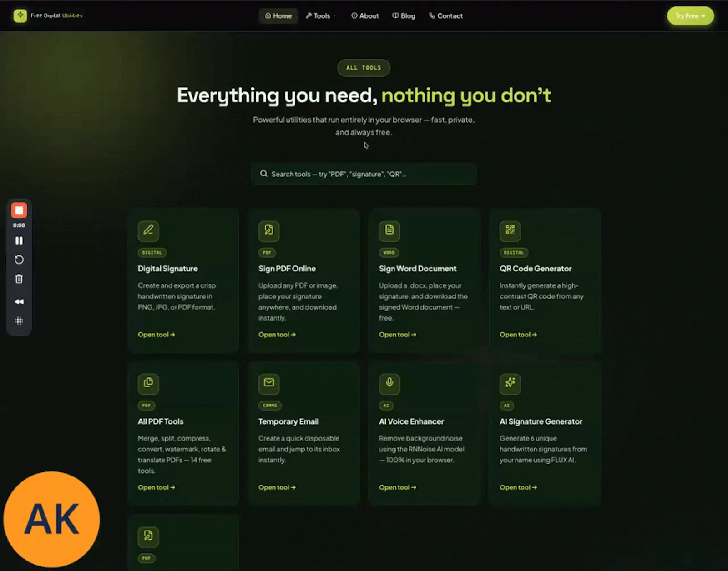Click the recording timer 0:00
This screenshot has width=728, height=571.
pyautogui.click(x=19, y=225)
